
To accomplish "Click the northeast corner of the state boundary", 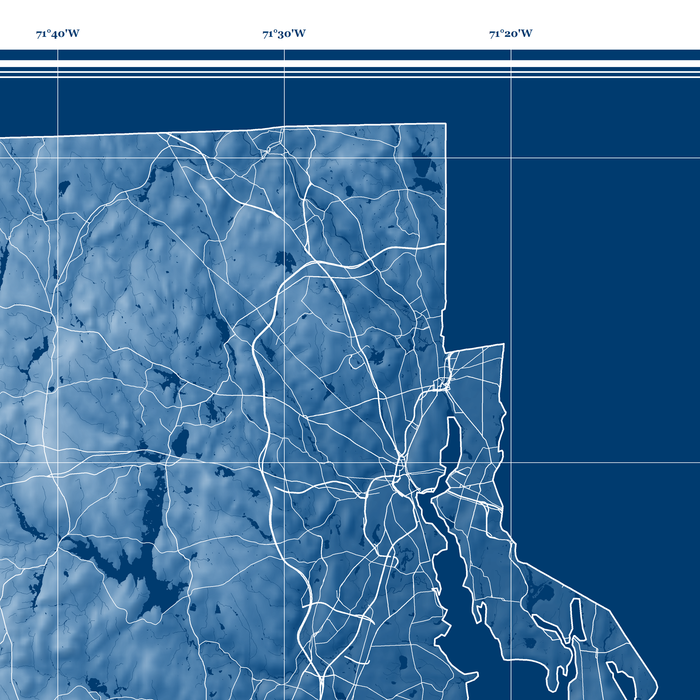I will (x=445, y=125).
